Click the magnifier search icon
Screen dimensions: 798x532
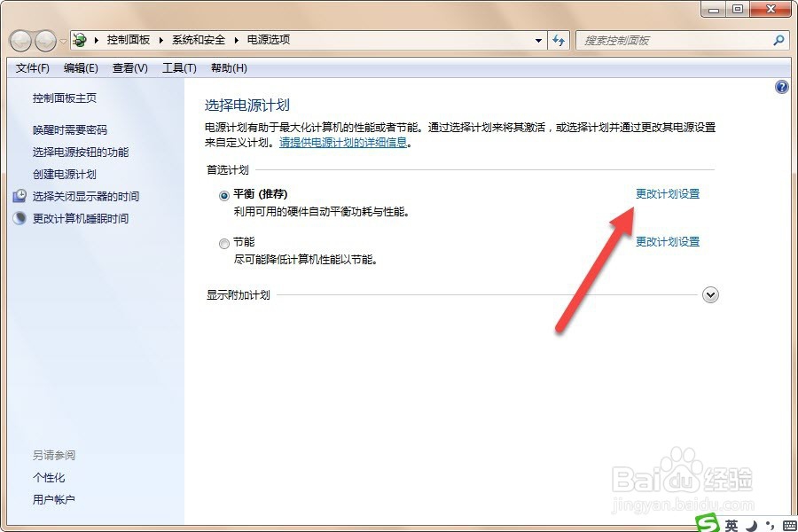click(x=778, y=40)
